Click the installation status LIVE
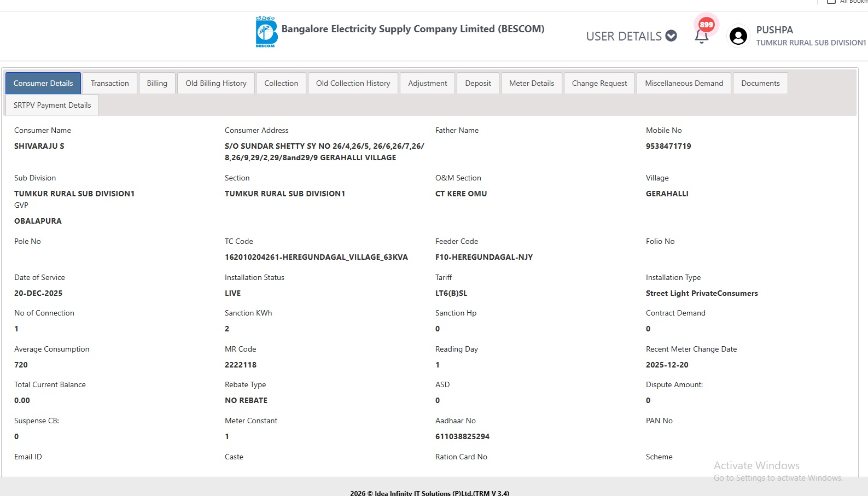 [x=233, y=293]
